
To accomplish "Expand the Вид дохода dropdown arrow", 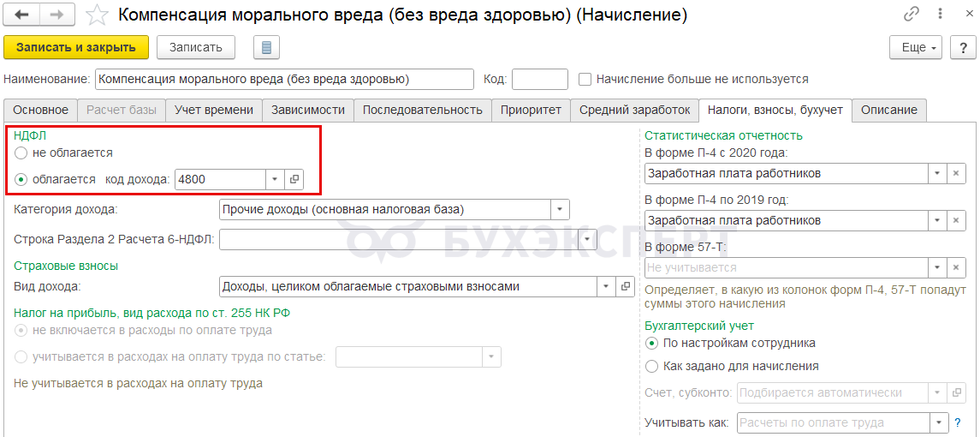I will (x=606, y=286).
